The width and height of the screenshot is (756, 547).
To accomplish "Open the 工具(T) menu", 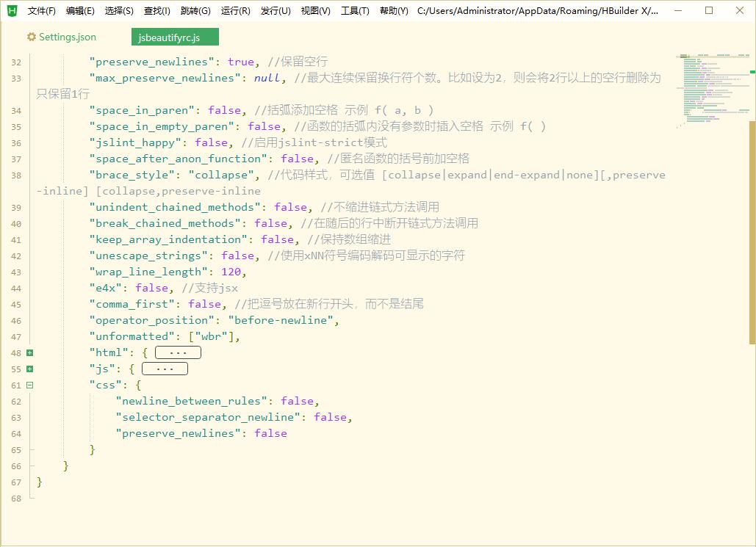I will [x=355, y=11].
